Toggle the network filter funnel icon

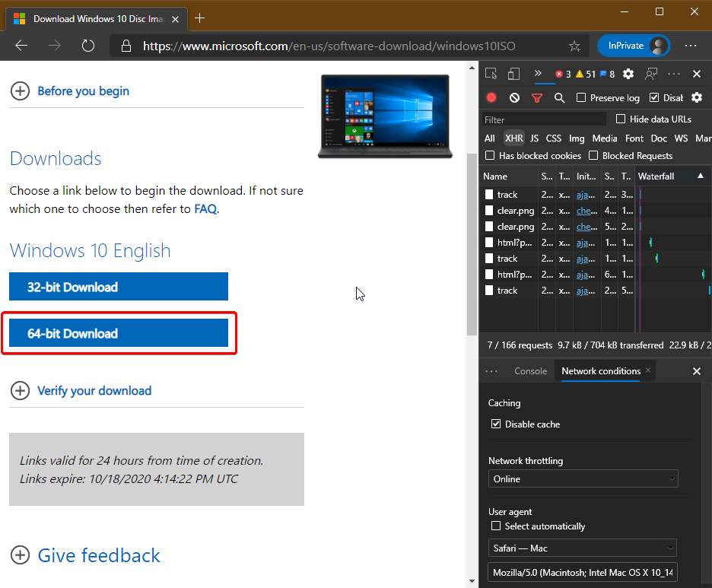point(537,97)
